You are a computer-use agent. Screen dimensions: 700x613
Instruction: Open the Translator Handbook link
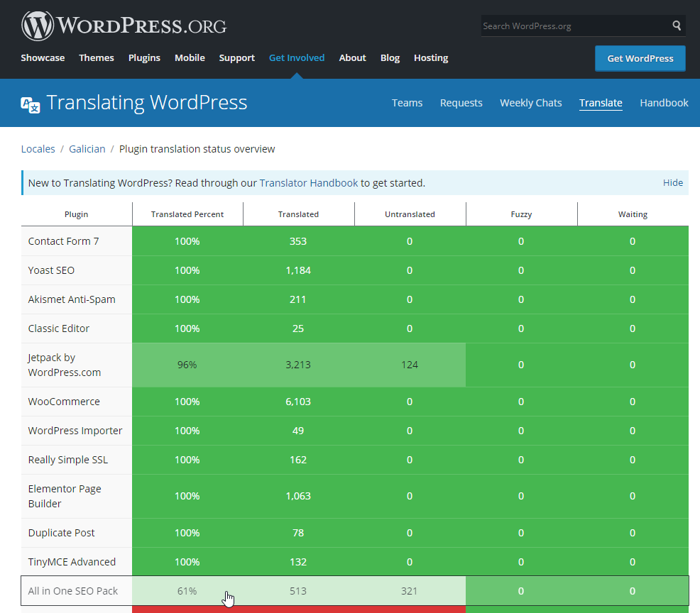[309, 183]
